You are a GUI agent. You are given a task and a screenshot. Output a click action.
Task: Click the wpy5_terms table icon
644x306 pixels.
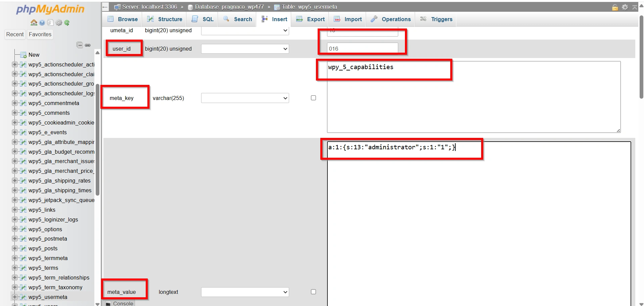(x=23, y=268)
